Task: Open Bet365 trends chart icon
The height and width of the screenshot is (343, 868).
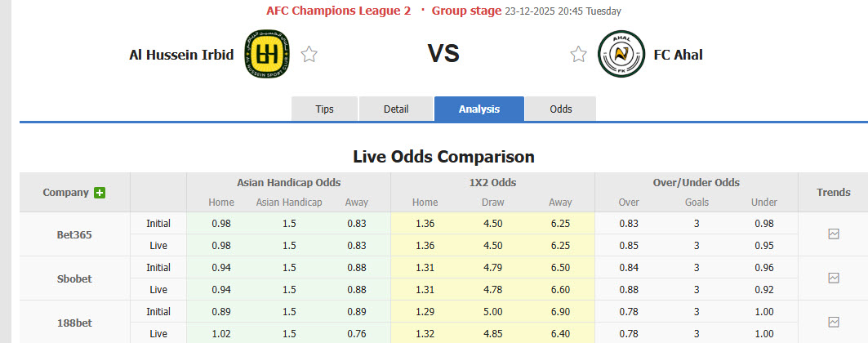Action: [833, 234]
